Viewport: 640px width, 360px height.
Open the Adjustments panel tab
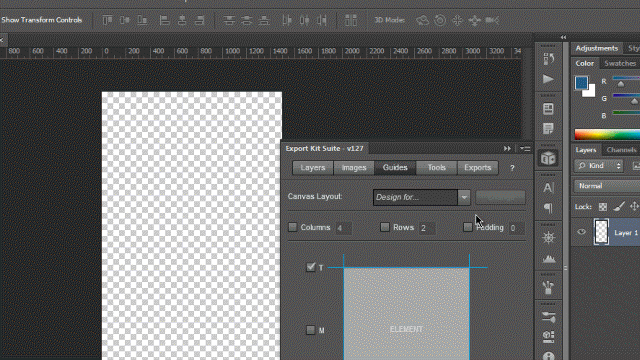597,48
